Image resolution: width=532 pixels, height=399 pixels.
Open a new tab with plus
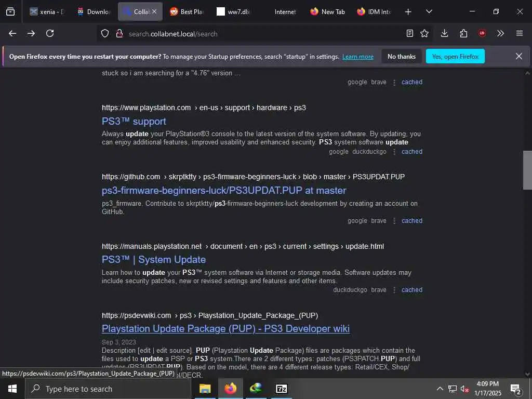pos(408,12)
